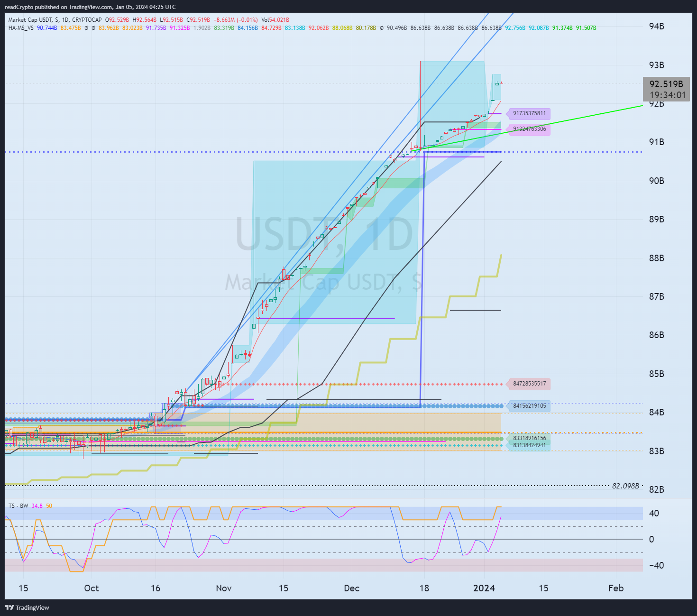Select the HA-MS_VS indicator name
The height and width of the screenshot is (616, 697).
21,28
